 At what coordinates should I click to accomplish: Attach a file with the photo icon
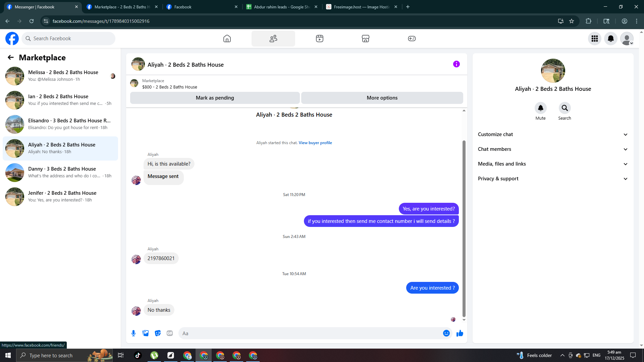pos(146,333)
